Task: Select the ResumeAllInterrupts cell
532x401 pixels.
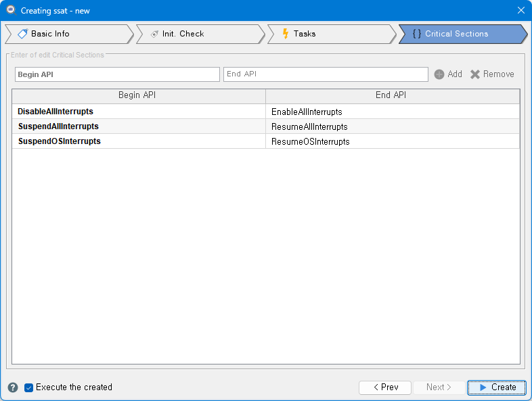Action: pyautogui.click(x=309, y=126)
